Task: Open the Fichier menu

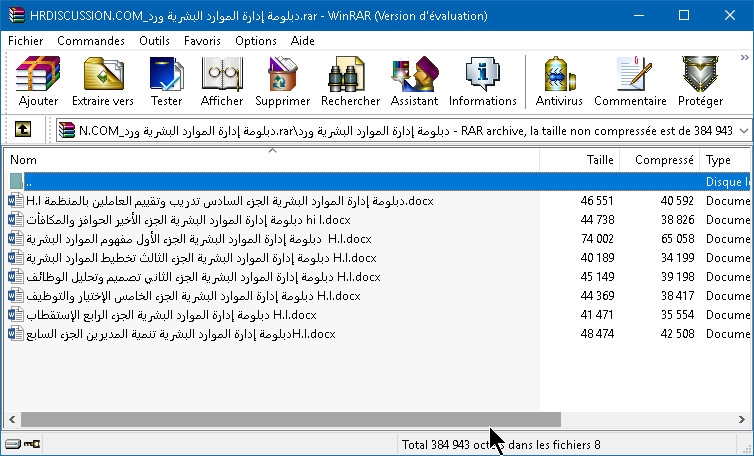Action: click(x=25, y=41)
